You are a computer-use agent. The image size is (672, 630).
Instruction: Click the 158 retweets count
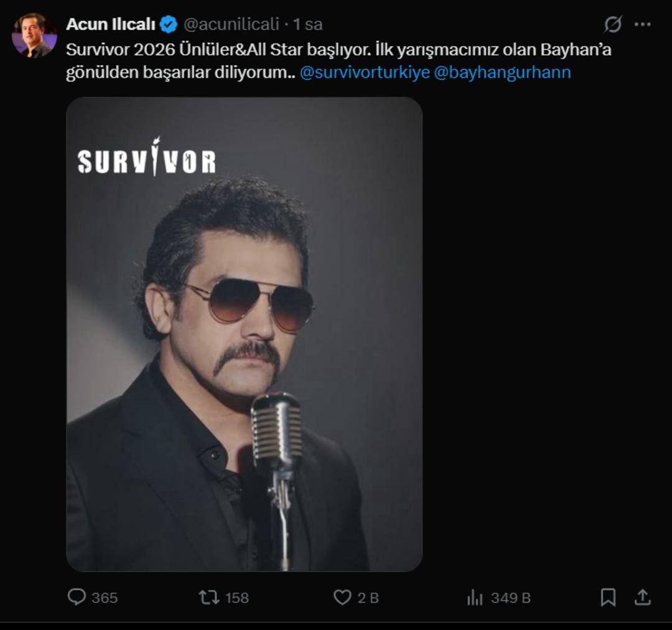tap(236, 598)
